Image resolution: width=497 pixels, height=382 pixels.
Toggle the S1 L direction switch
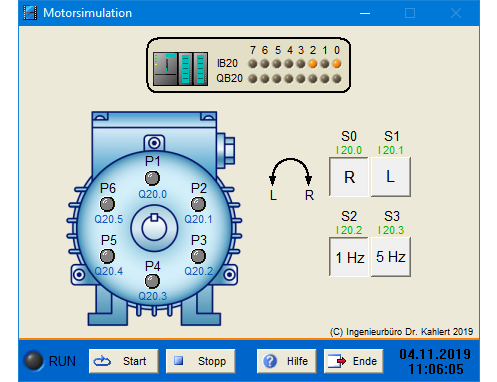391,177
